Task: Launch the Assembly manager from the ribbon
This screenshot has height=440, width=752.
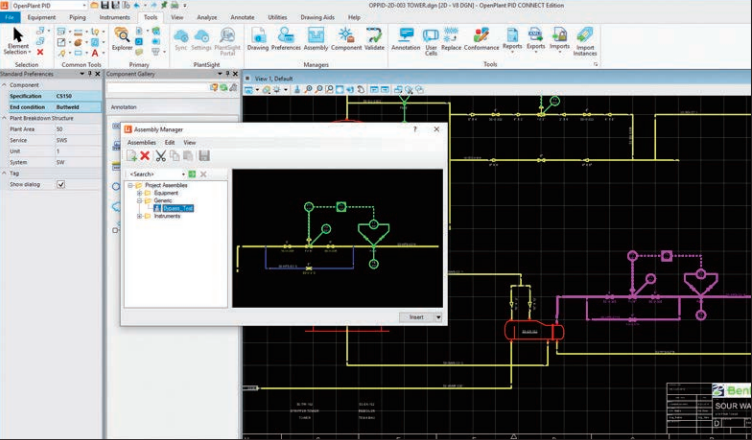Action: 316,38
